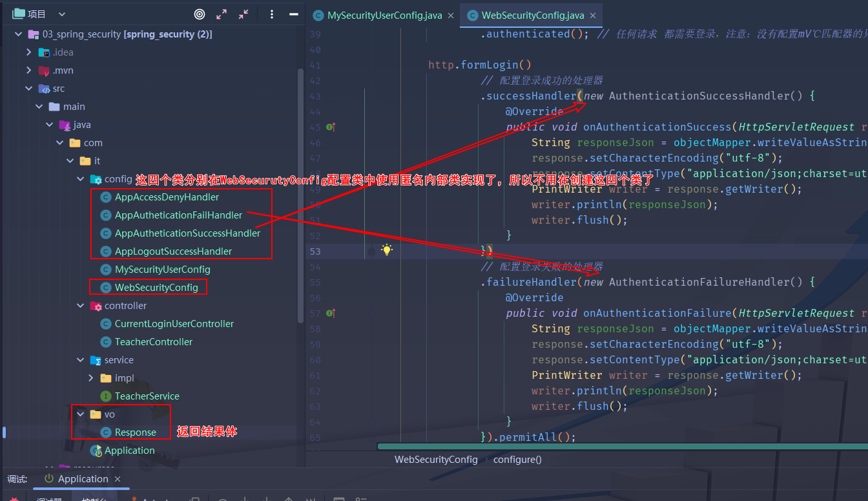
Task: Click override gutter icon on line 57
Action: (331, 314)
